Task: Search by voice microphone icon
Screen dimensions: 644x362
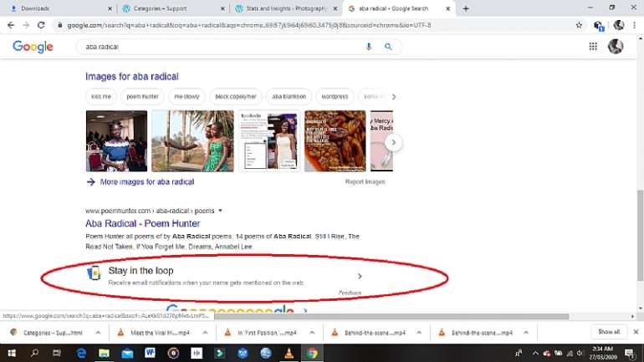Action: (x=369, y=47)
